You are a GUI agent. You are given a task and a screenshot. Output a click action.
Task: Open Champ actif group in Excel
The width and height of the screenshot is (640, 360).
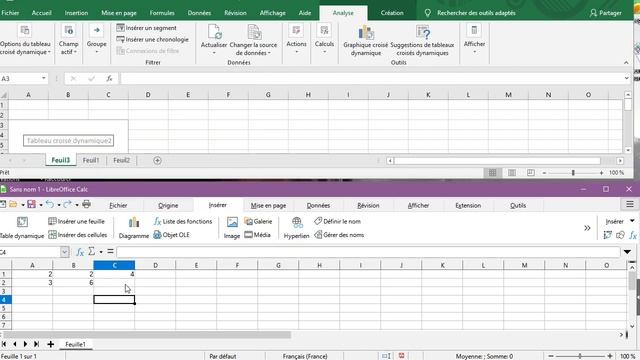coord(68,40)
